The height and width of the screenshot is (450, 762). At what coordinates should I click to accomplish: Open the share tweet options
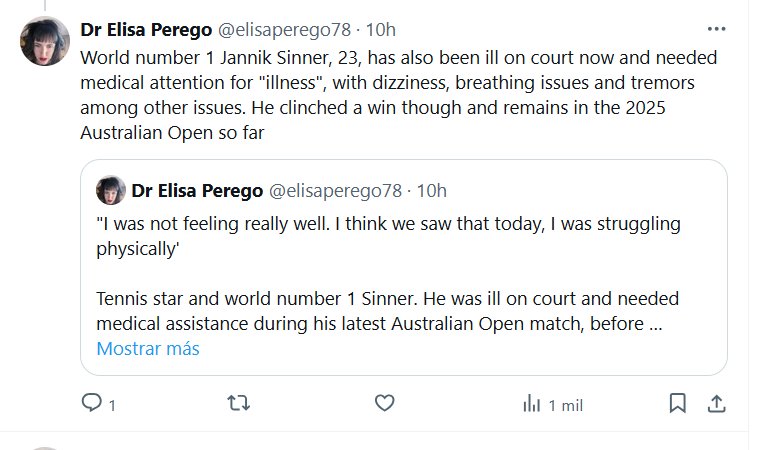(716, 403)
